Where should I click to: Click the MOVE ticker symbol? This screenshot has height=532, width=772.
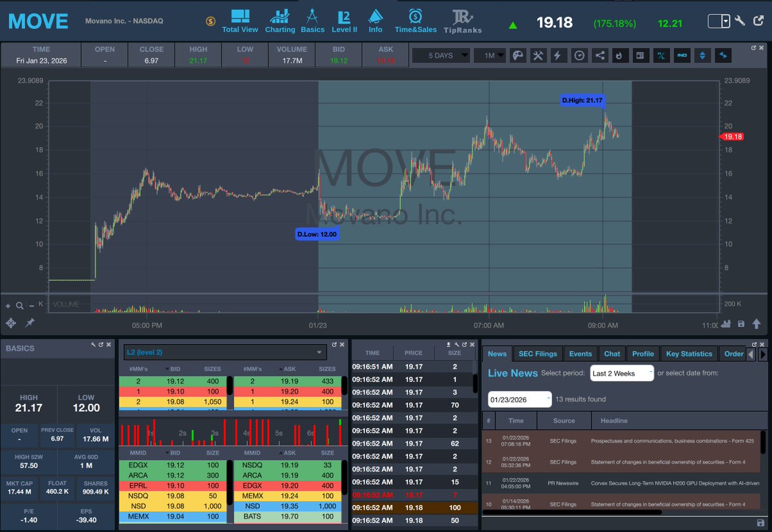click(38, 21)
